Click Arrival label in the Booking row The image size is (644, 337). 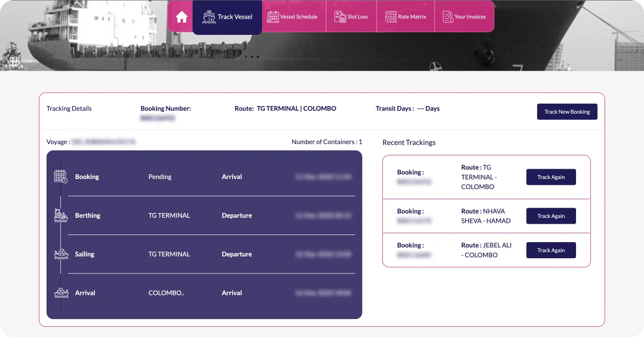click(x=232, y=177)
